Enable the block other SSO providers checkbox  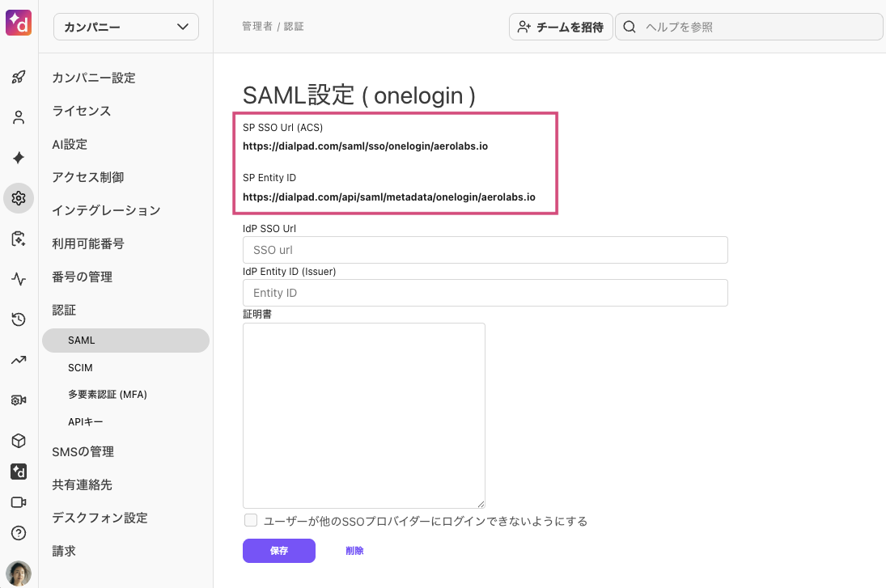(251, 520)
